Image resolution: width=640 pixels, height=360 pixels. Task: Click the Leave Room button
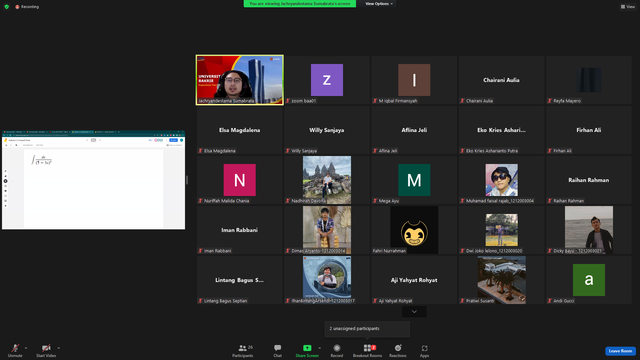pos(620,351)
